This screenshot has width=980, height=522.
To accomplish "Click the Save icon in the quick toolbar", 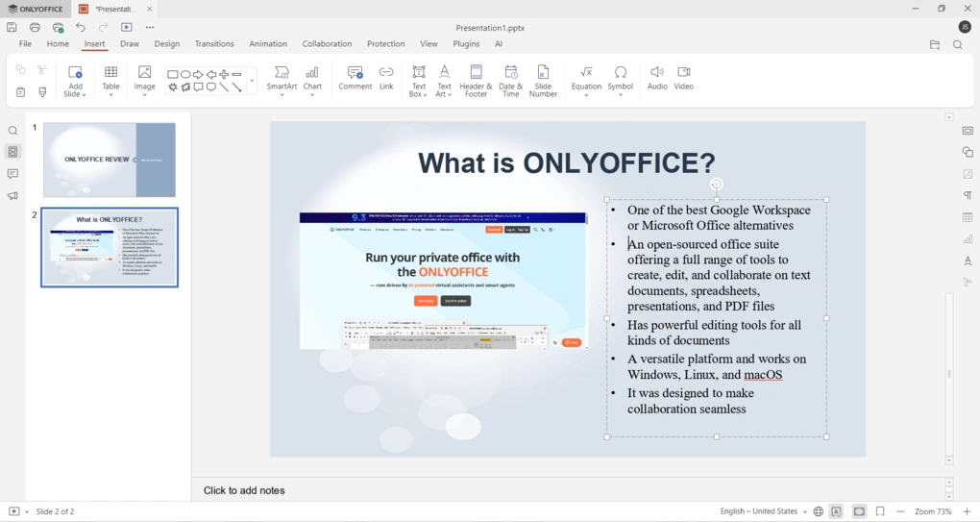I will tap(12, 27).
